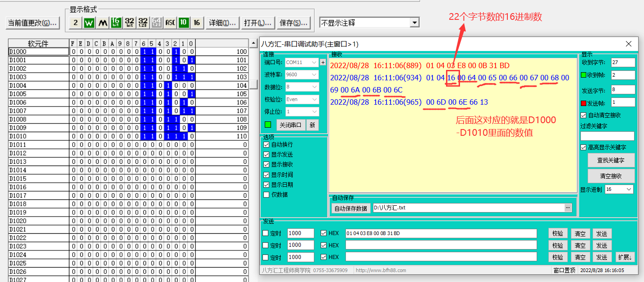Image resolution: width=644 pixels, height=282 pixels.
Task: Click the 过滤关键字 filter input field
Action: pyautogui.click(x=607, y=136)
